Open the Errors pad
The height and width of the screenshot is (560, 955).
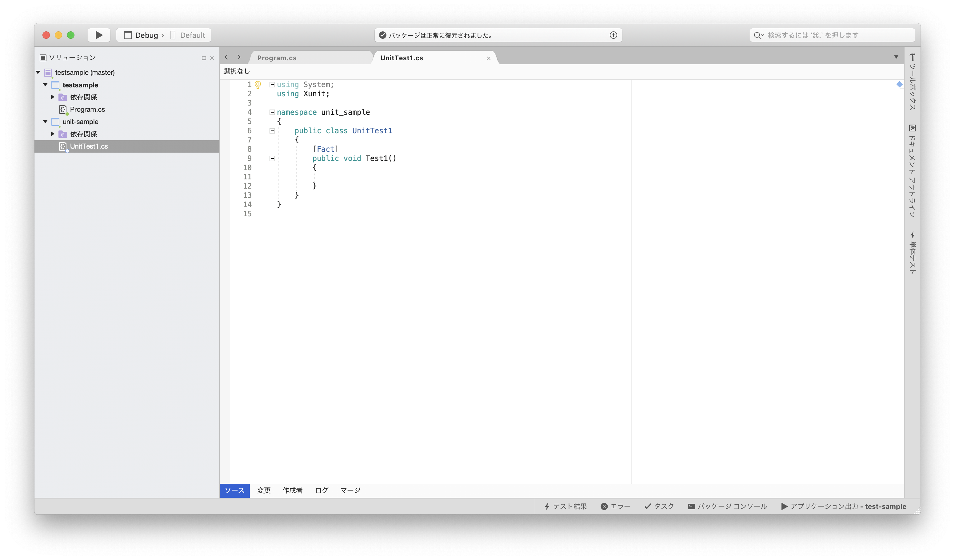[615, 506]
